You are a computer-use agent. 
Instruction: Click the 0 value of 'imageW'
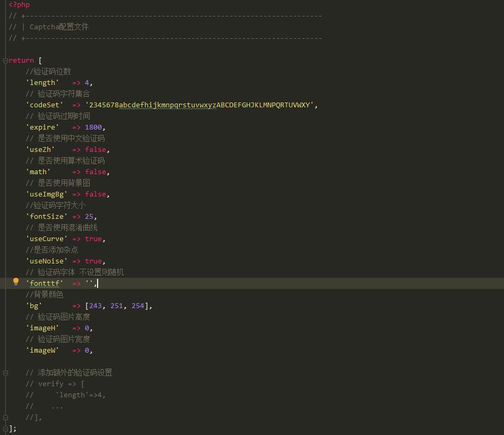pos(87,351)
